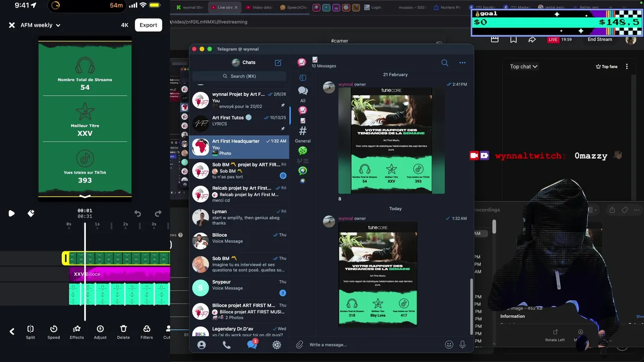Click the Top fans button in live chat
The height and width of the screenshot is (362, 644).
point(606,66)
